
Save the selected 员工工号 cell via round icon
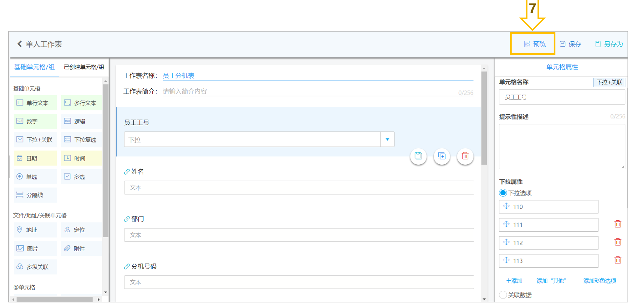(418, 156)
